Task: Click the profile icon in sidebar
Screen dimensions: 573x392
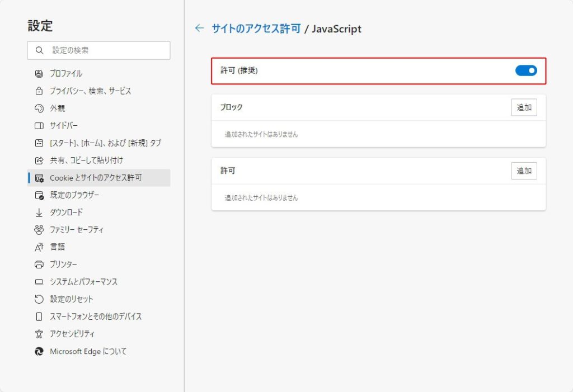Action: tap(39, 73)
